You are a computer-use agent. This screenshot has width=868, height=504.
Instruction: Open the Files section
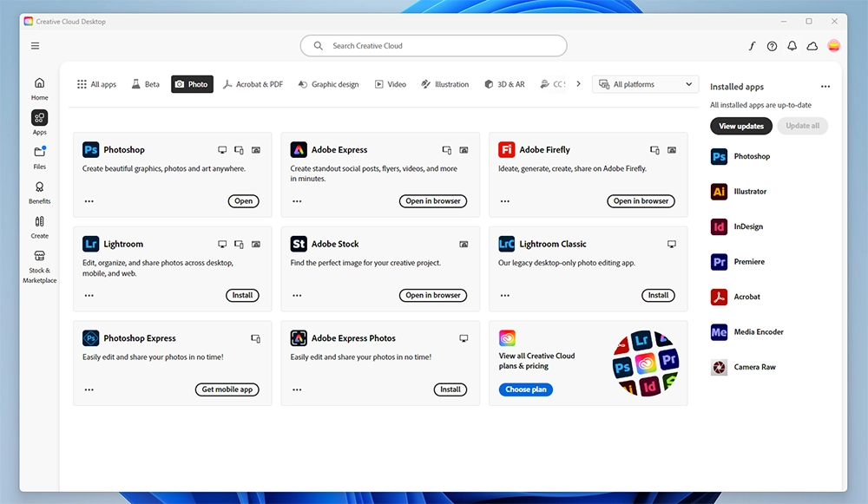pyautogui.click(x=39, y=157)
